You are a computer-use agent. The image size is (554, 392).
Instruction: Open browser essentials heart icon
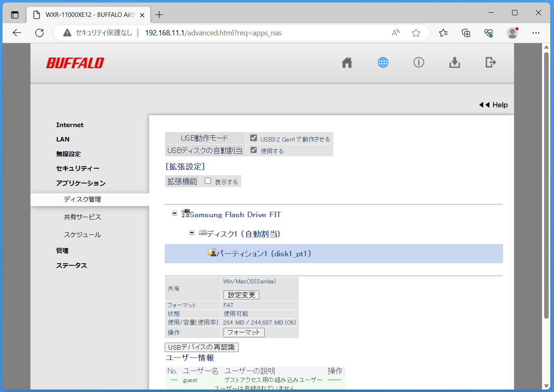[x=489, y=33]
